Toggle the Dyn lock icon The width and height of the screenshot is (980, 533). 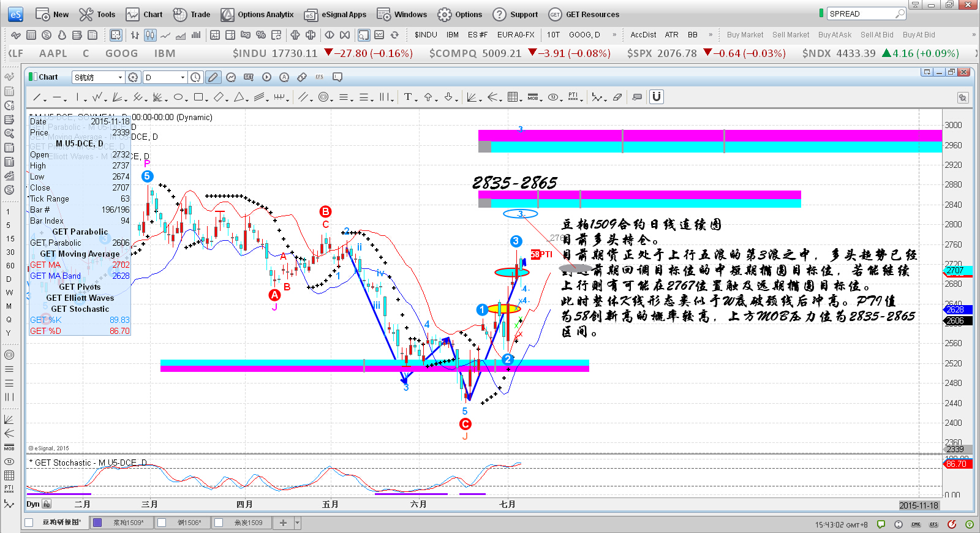point(47,504)
